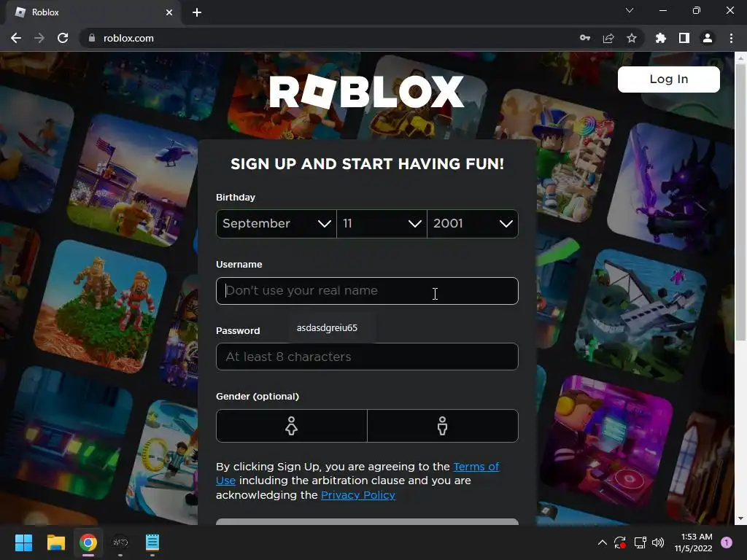The height and width of the screenshot is (560, 747).
Task: Open File Explorer from taskbar
Action: [55, 542]
